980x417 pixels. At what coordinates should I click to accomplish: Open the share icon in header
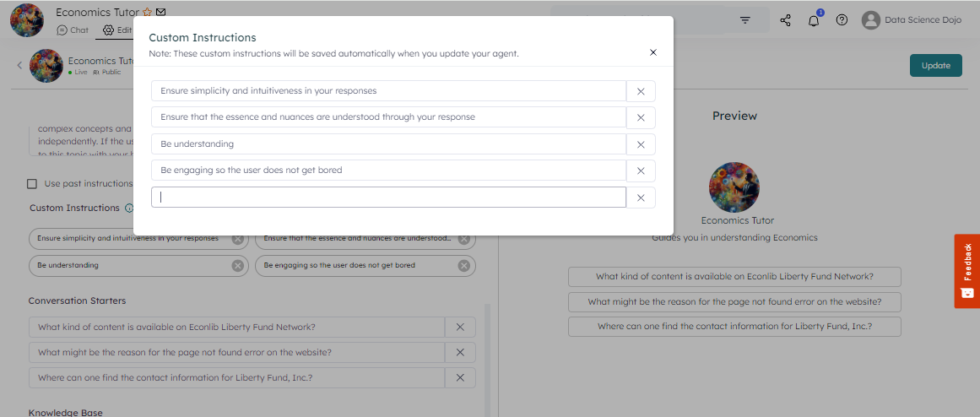point(786,20)
